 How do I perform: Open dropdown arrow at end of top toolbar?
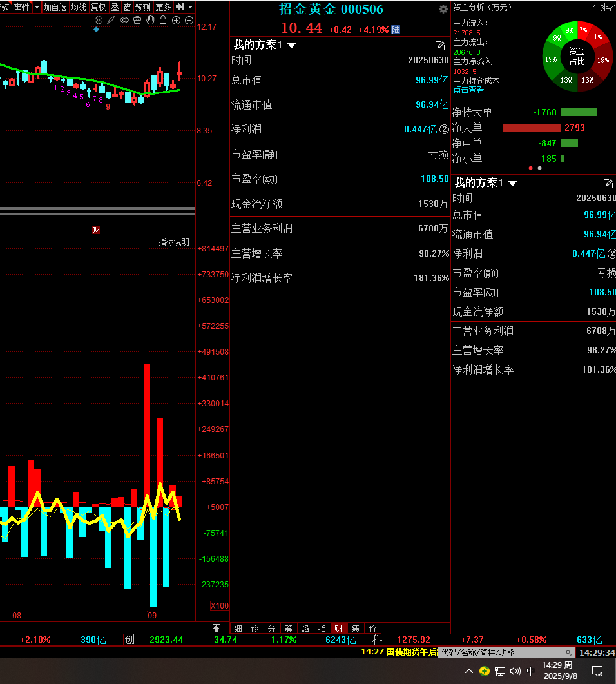pos(191,7)
